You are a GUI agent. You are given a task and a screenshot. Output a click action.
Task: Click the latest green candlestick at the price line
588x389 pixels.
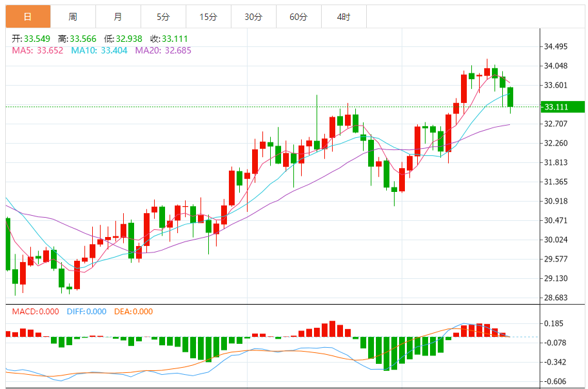click(x=511, y=97)
